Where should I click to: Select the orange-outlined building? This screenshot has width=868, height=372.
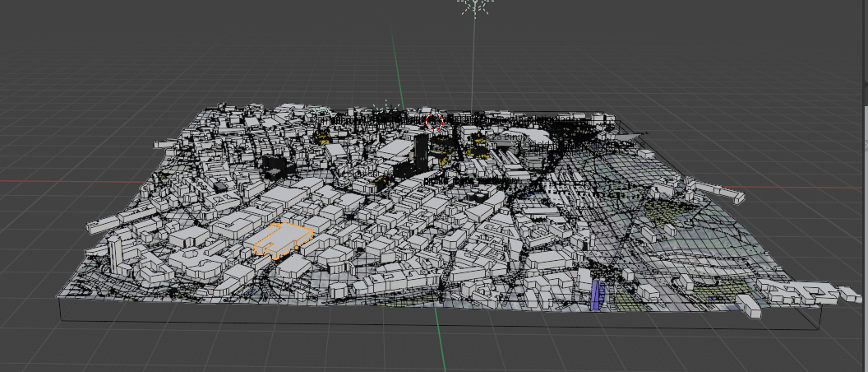click(x=281, y=239)
